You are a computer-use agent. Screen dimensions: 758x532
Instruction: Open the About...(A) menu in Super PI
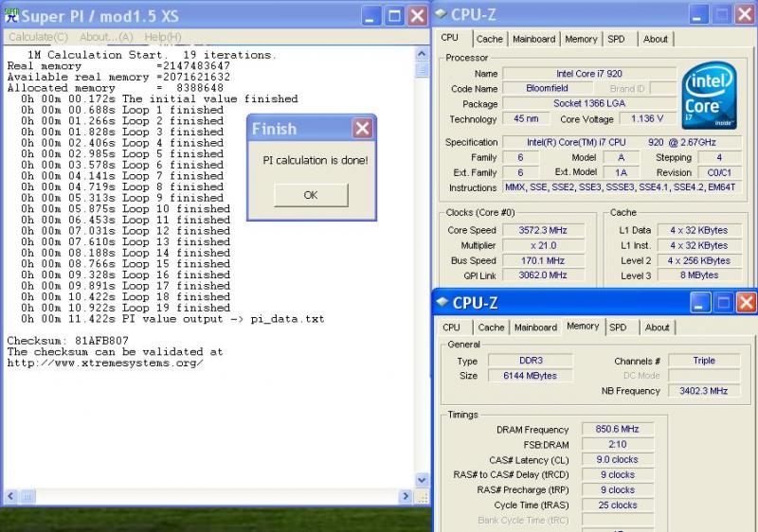[x=106, y=37]
